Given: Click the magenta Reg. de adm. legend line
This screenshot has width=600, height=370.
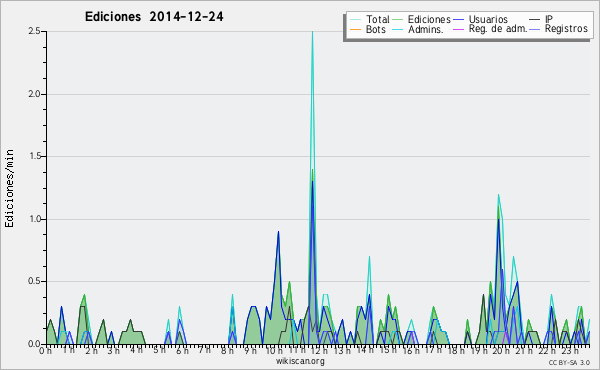Looking at the screenshot, I should pos(458,29).
